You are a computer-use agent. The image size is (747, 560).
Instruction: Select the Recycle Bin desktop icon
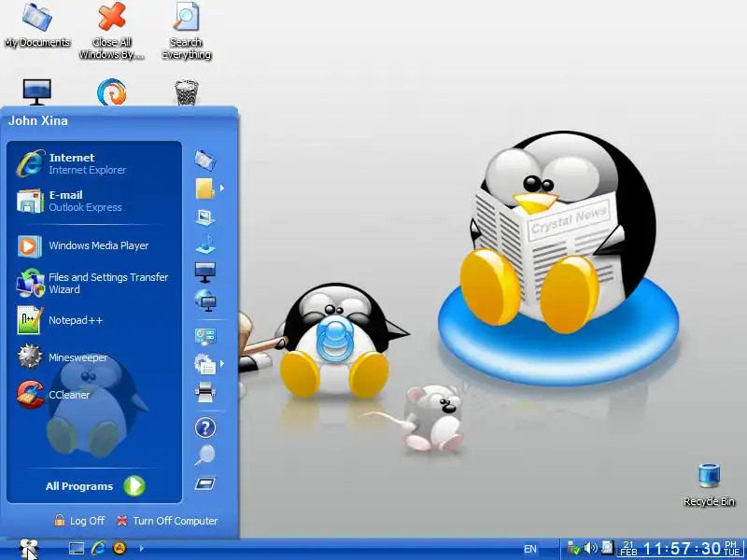point(709,485)
